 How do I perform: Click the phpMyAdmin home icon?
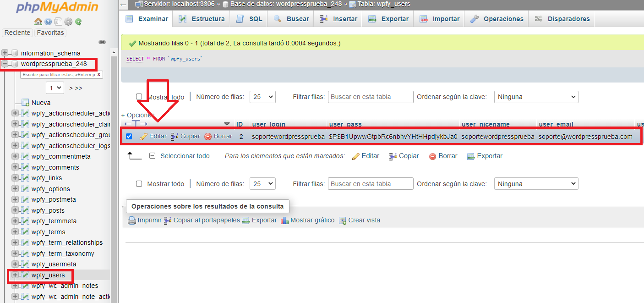38,22
